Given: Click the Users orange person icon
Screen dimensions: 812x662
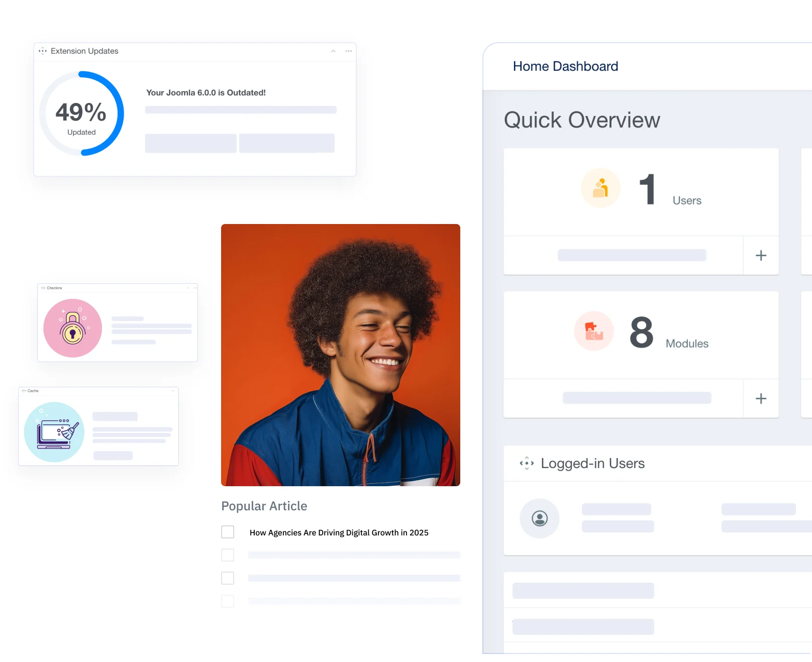Looking at the screenshot, I should pos(600,188).
